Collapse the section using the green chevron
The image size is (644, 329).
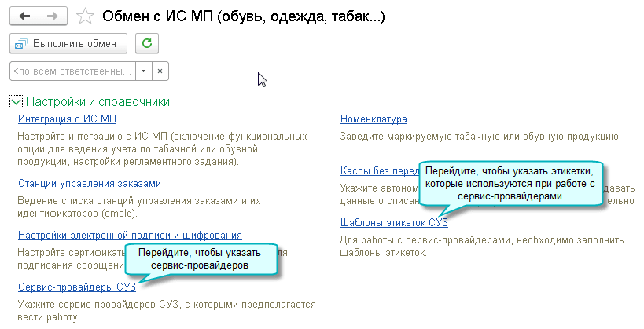pyautogui.click(x=17, y=101)
